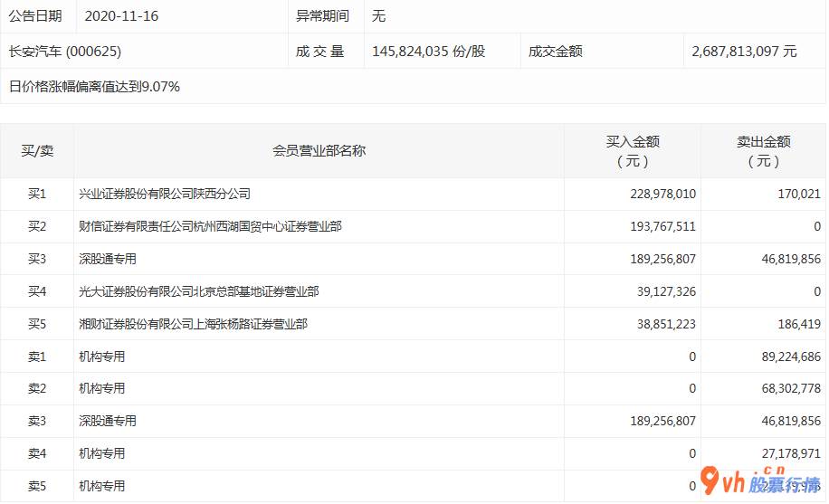Click the stock name 长安汽车 (000625)
The image size is (829, 504).
[x=65, y=52]
